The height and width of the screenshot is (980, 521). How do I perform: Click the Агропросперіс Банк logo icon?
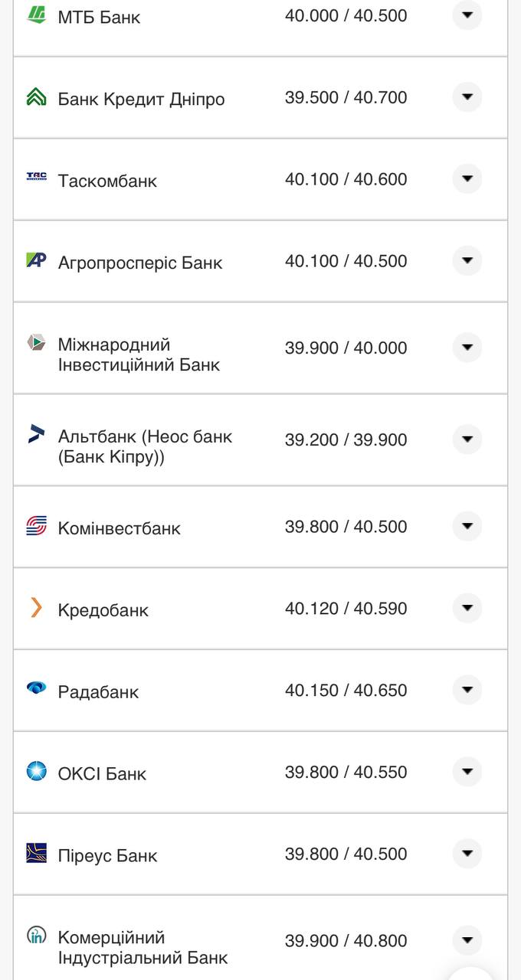36,260
